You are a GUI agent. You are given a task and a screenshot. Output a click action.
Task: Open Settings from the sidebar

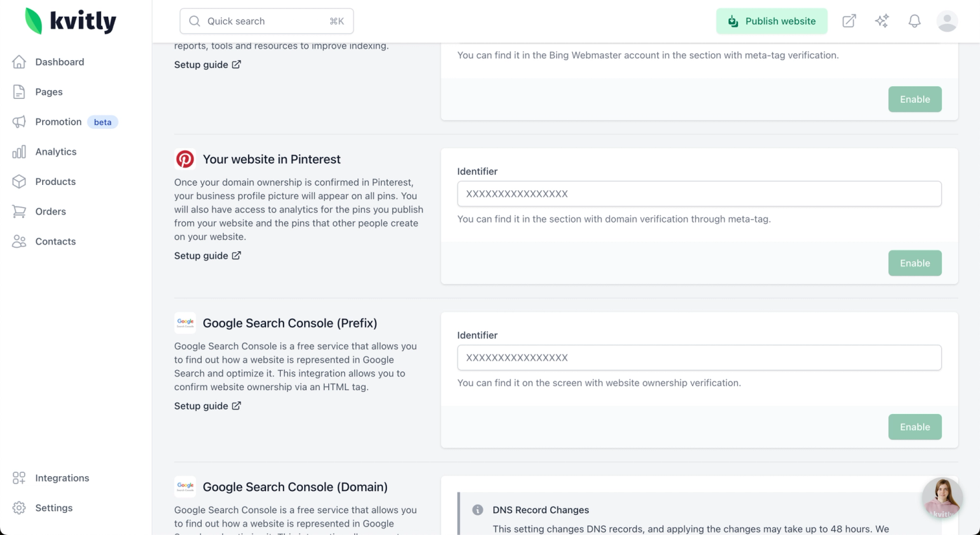point(54,508)
